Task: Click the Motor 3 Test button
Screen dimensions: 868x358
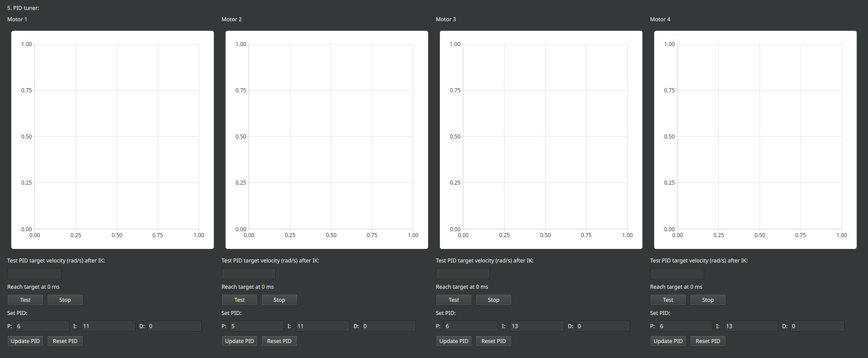Action: point(454,300)
